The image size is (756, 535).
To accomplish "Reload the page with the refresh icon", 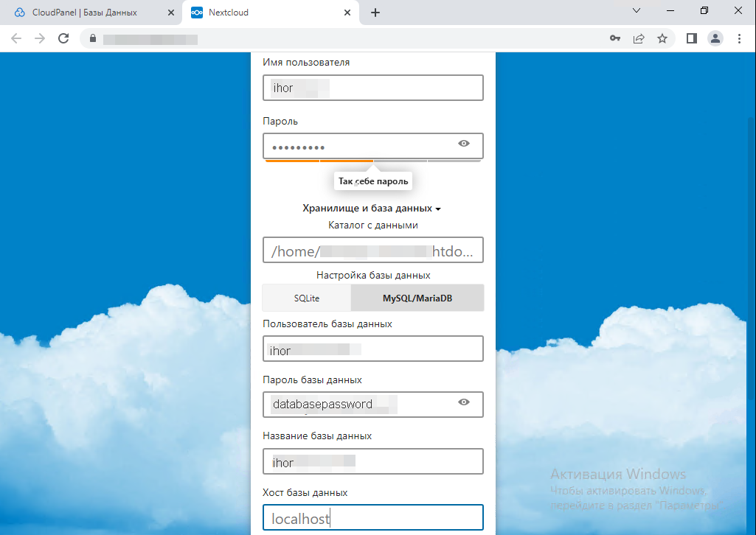I will (x=63, y=38).
